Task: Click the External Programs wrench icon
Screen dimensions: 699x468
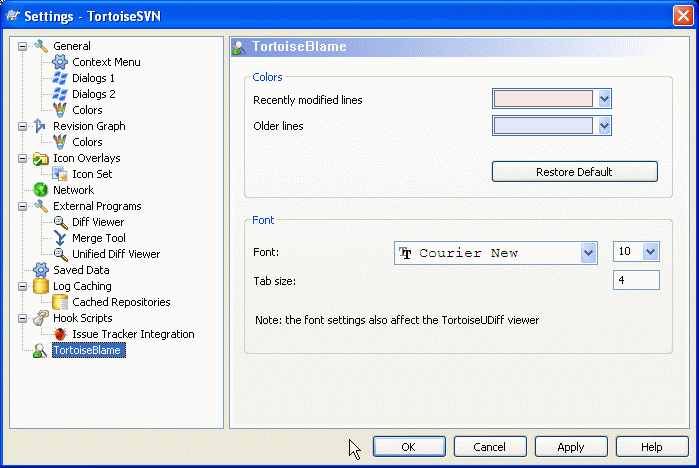Action: 41,206
